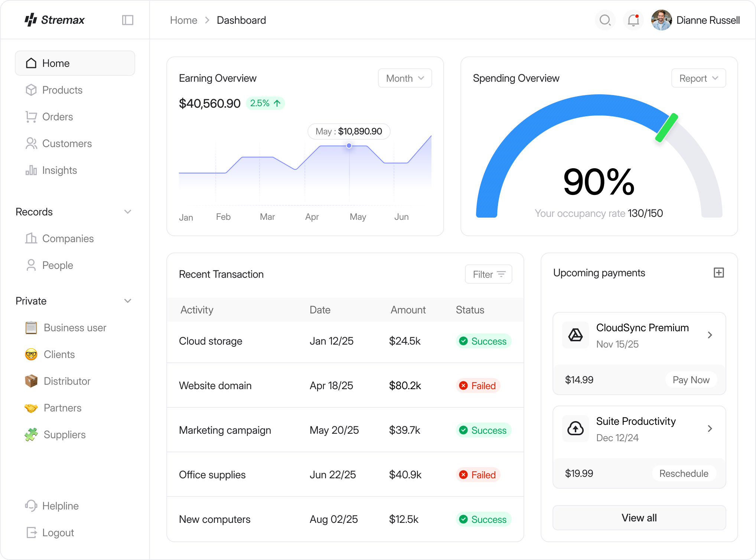
Task: Collapse the Private section
Action: pyautogui.click(x=128, y=301)
